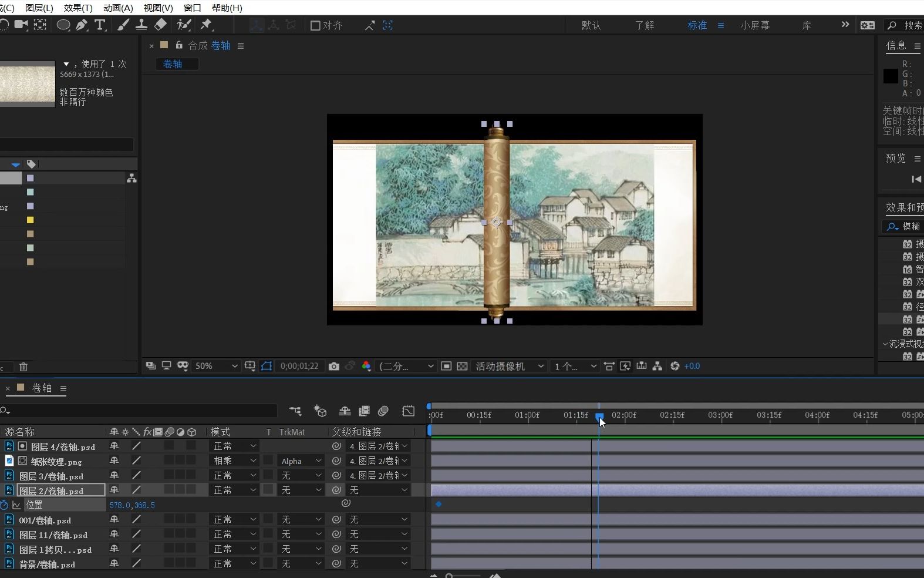Select the Type text tool
924x578 pixels.
(100, 25)
